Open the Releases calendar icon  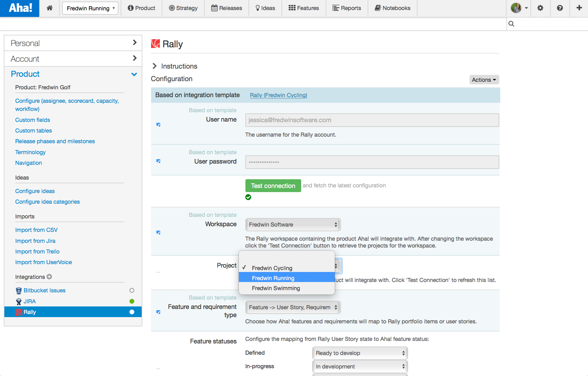(x=214, y=8)
